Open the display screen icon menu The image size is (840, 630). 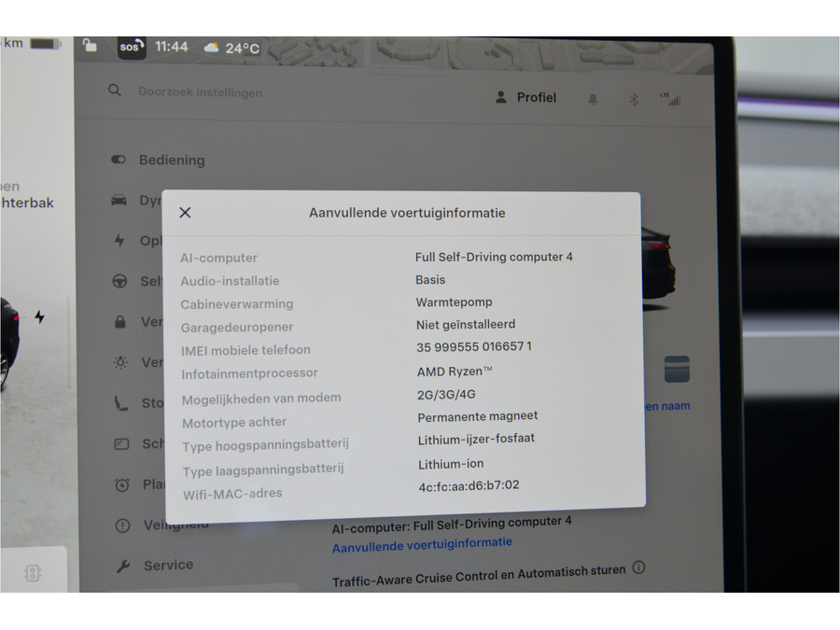tap(121, 444)
